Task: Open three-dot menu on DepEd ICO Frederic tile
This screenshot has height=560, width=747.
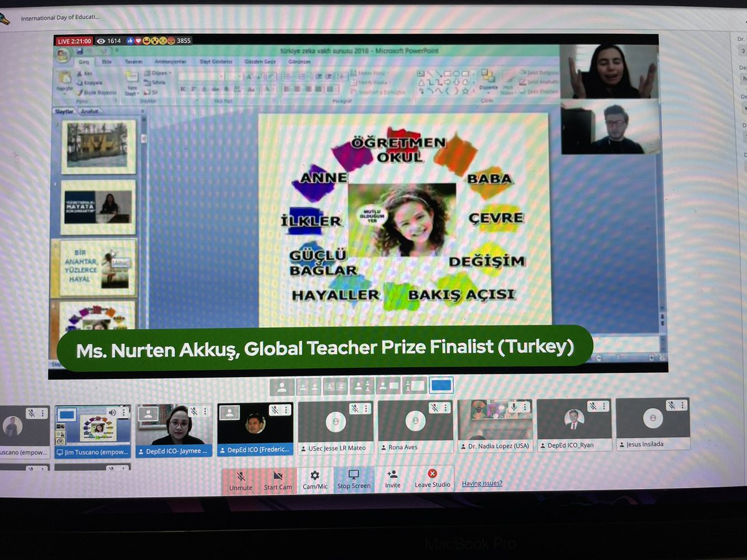Action: [x=285, y=410]
